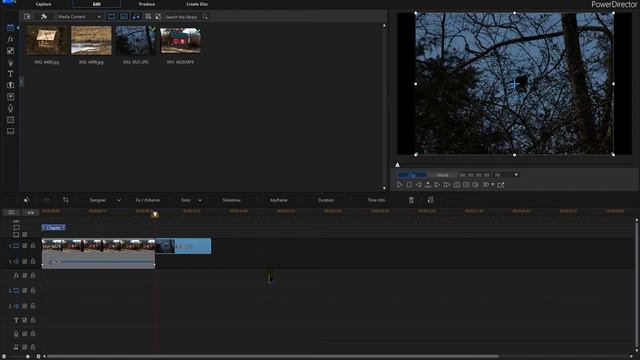Toggle effect track enable checkbox
The height and width of the screenshot is (360, 640).
pos(24,276)
